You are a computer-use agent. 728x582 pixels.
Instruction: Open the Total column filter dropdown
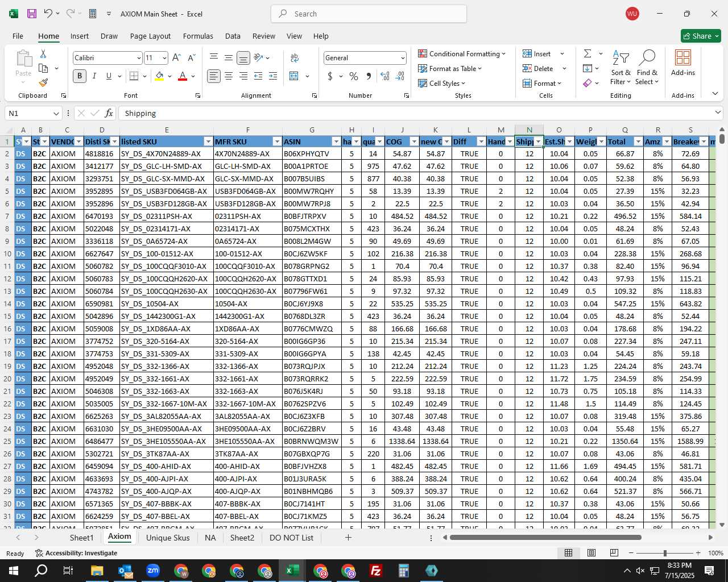638,142
